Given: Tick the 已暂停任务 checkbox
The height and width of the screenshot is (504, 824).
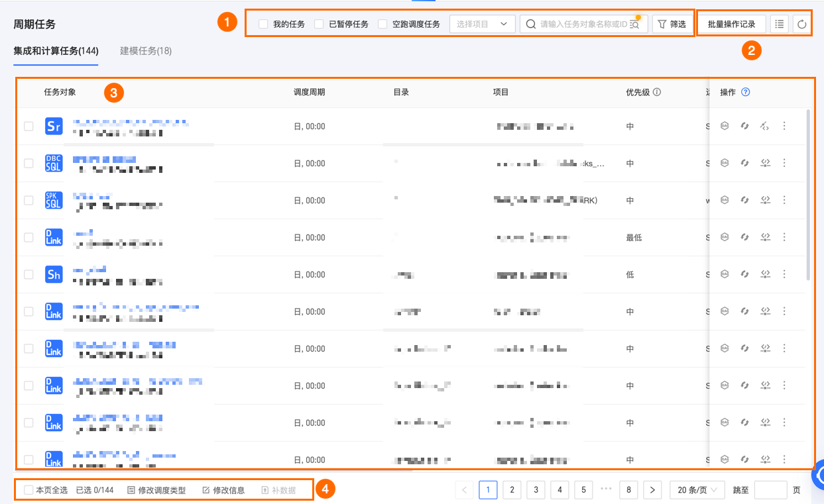Looking at the screenshot, I should pyautogui.click(x=319, y=25).
